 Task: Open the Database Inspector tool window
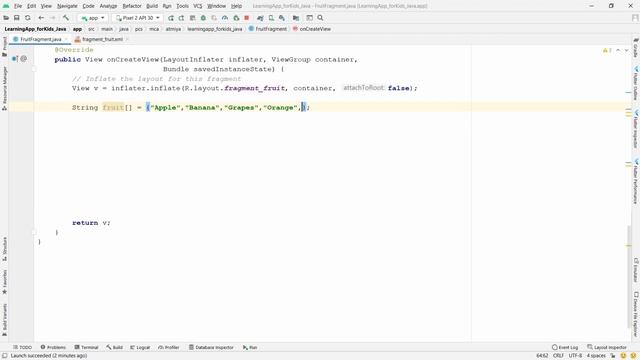(211, 347)
